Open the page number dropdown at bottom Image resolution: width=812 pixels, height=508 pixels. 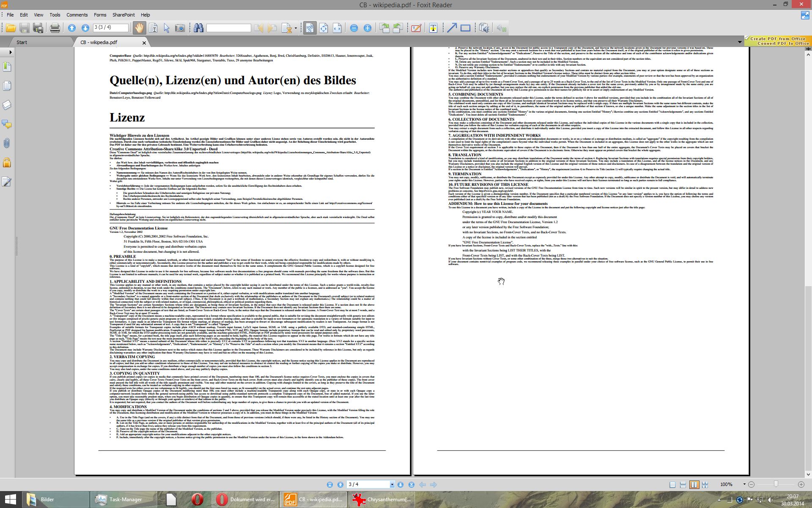coord(392,485)
